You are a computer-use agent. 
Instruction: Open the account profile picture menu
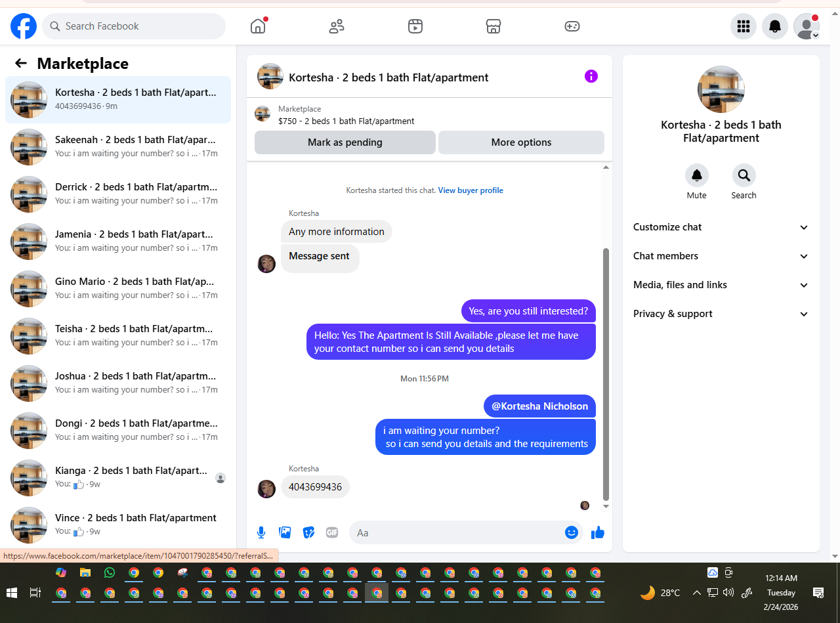(x=807, y=26)
